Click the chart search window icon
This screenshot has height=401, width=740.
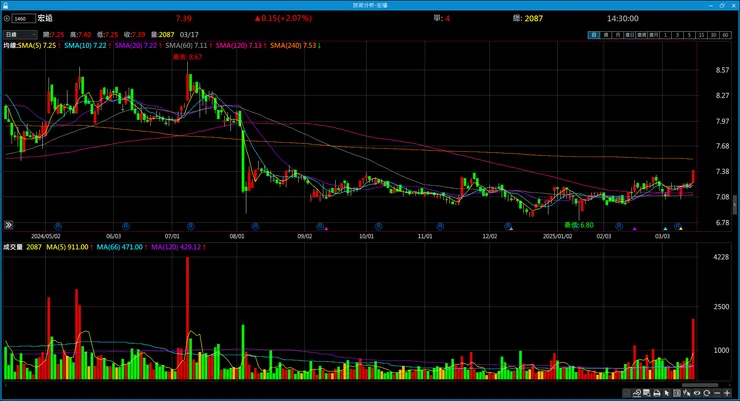pos(647,393)
